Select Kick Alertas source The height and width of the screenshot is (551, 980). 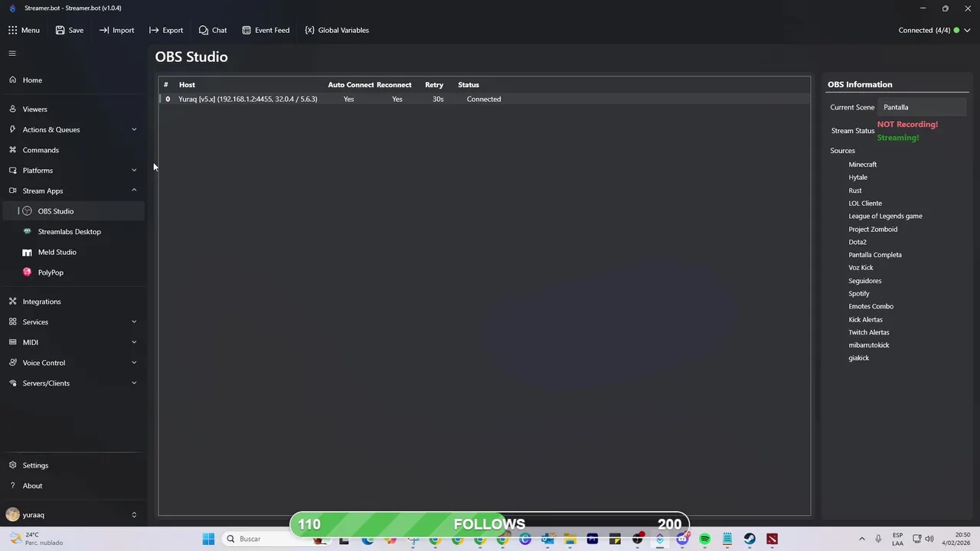(x=865, y=319)
